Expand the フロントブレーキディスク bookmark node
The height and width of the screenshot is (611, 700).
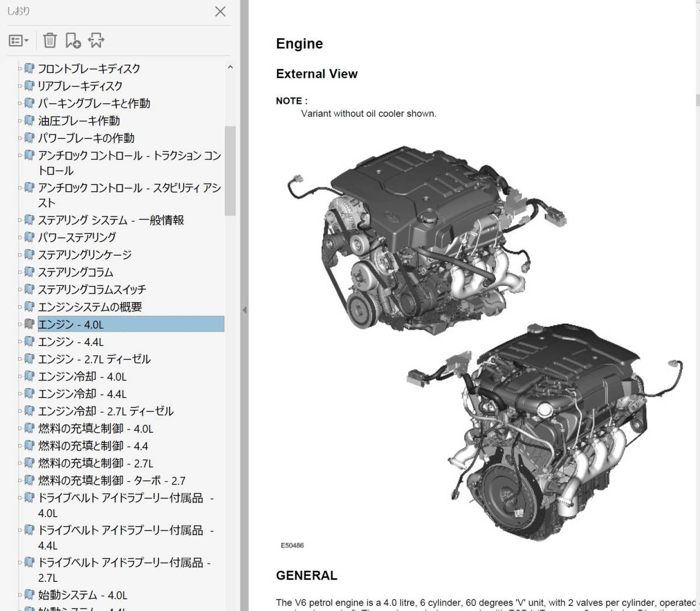coord(20,69)
